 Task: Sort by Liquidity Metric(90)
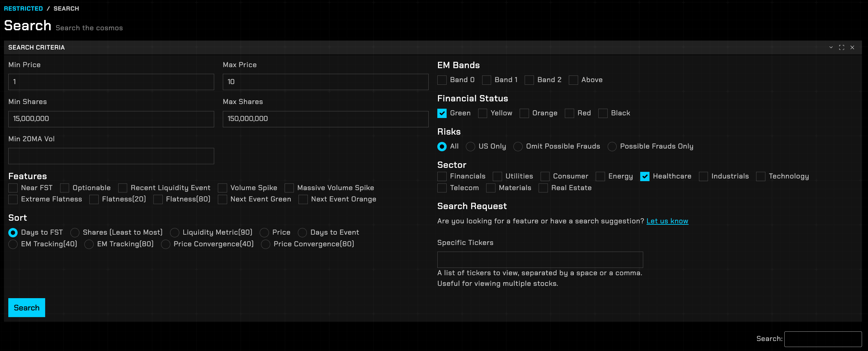[175, 233]
